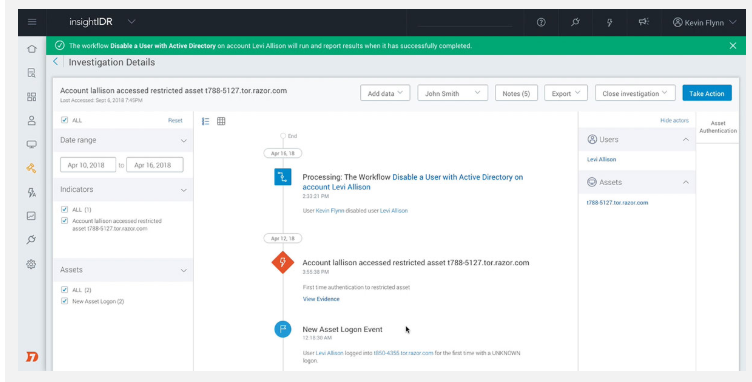Open the assets monitor sidebar icon
752x382 pixels.
click(x=32, y=144)
